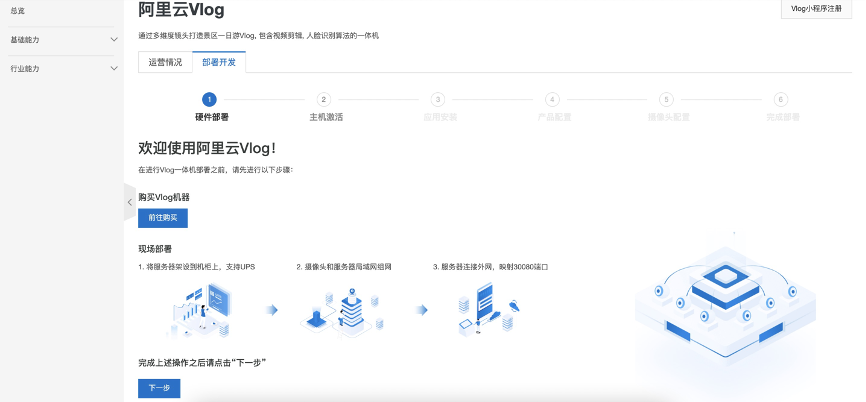Expand the 行业能力 sidebar section
Viewport: 866px width, 402px height.
pos(114,68)
